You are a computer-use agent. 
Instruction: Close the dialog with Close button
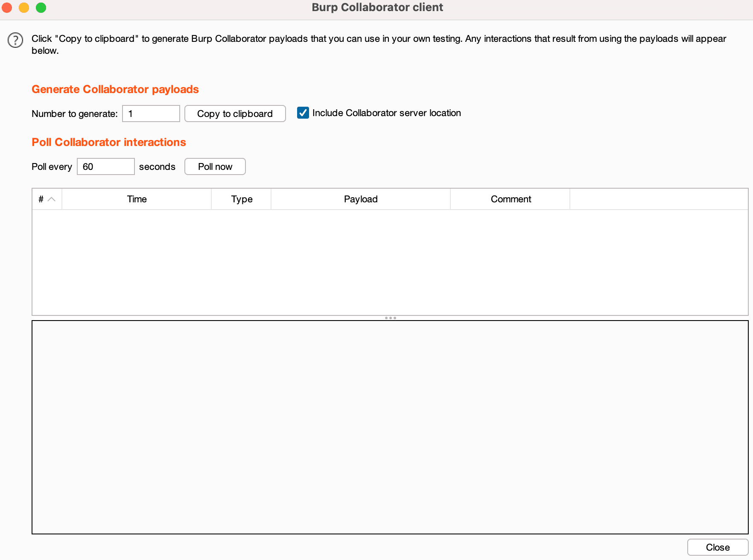click(x=717, y=547)
